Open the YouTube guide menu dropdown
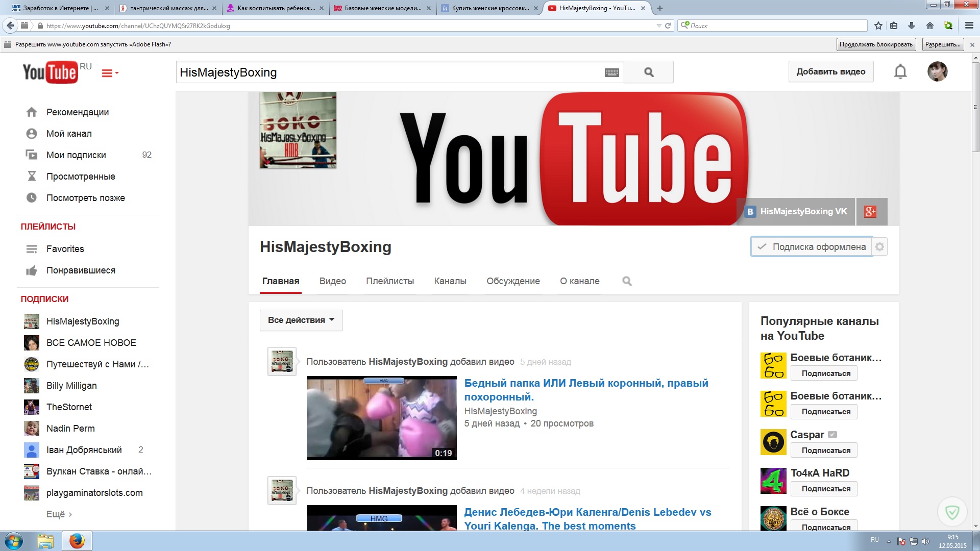Viewport: 980px width, 551px height. 109,73
